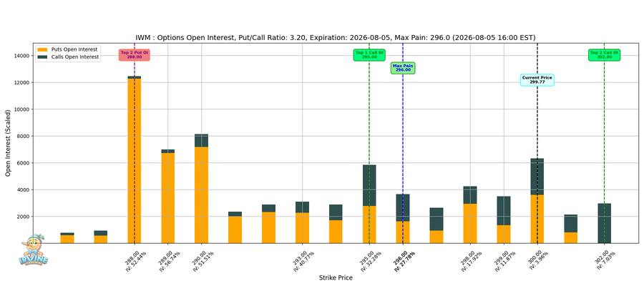Click the x-axis label '300.00 IV: 3.96%'
Viewport: 644px width, 286px height.
point(538,259)
